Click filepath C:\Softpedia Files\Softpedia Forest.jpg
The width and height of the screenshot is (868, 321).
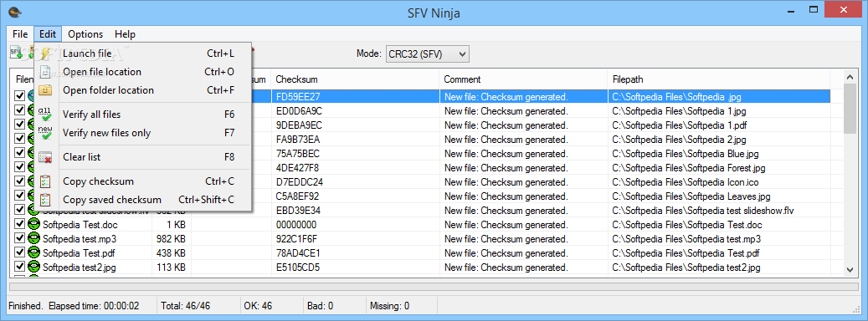(689, 167)
